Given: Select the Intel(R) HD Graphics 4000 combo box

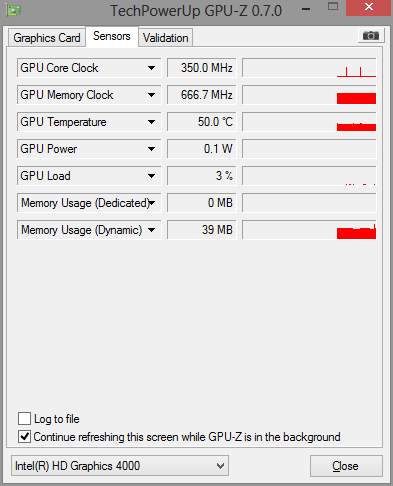Looking at the screenshot, I should pos(120,466).
